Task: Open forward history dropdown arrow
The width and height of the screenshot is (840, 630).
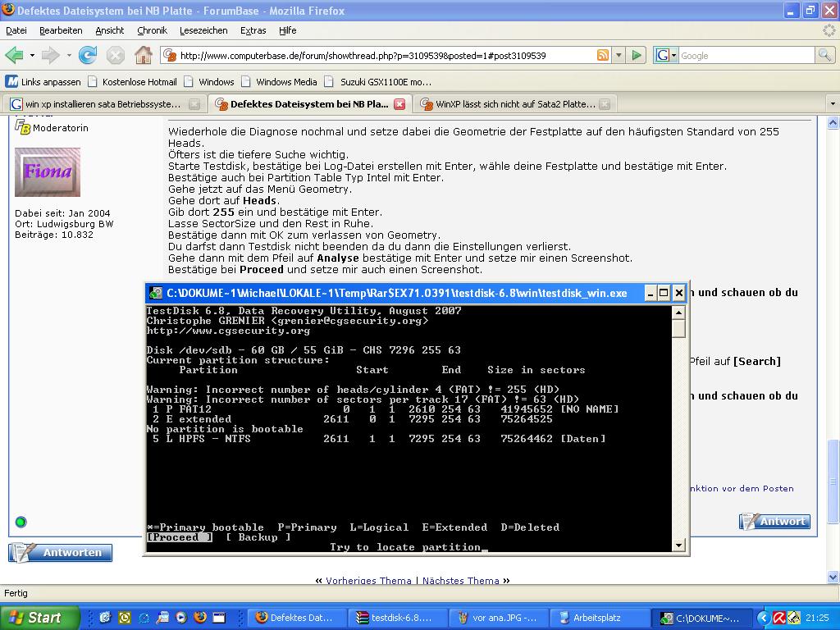Action: [69, 55]
